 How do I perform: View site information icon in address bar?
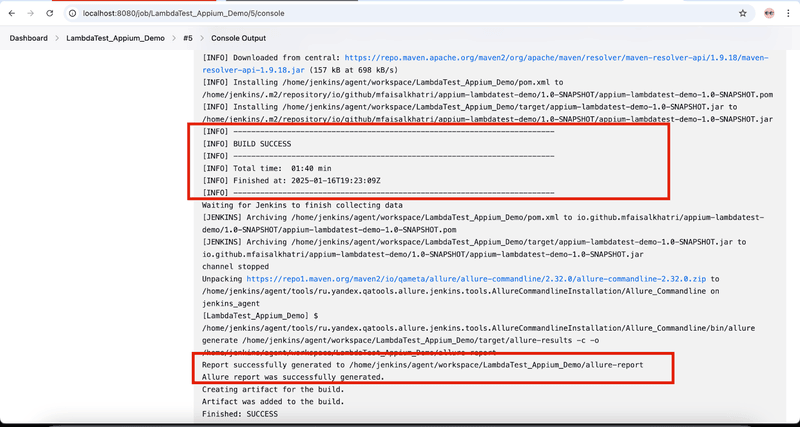tap(73, 14)
